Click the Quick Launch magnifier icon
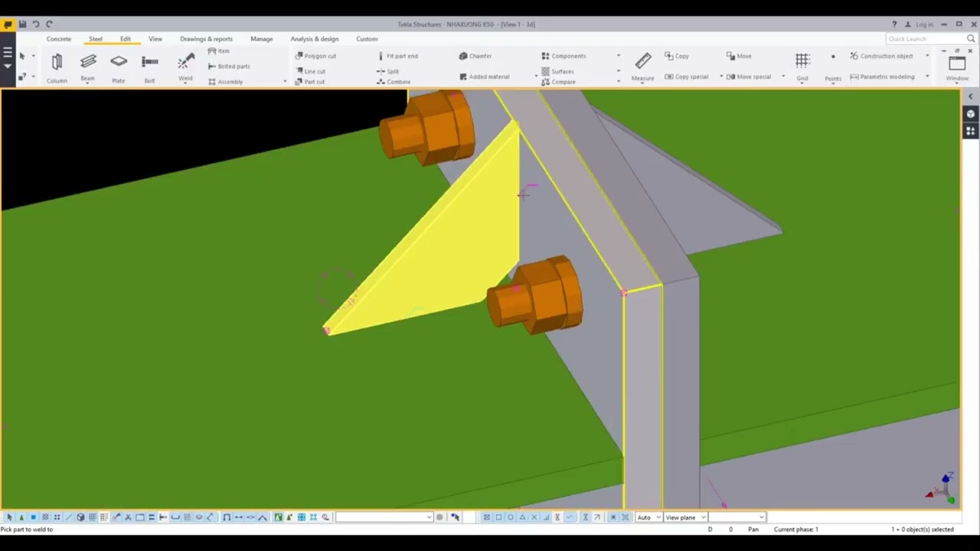This screenshot has width=980, height=551. (972, 39)
